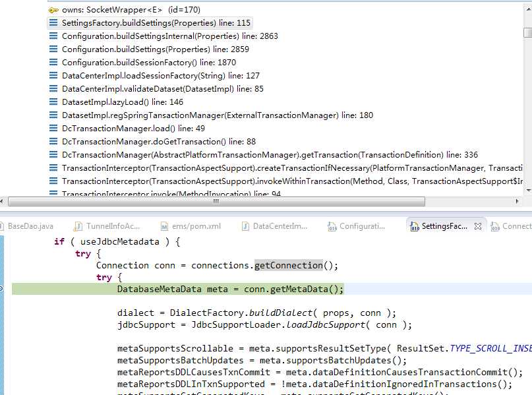Click stack frame icon of DcTransactionManager.doGetTransaction row
Image resolution: width=532 pixels, height=395 pixels.
53,142
